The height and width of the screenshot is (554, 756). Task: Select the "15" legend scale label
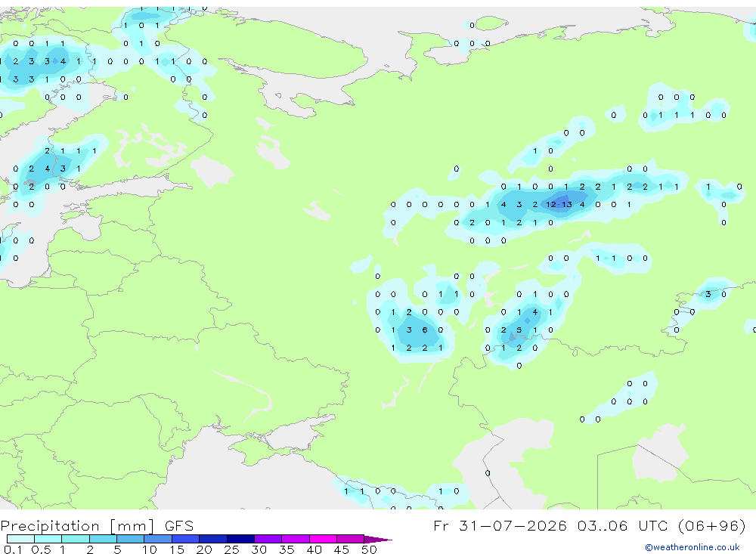point(176,549)
